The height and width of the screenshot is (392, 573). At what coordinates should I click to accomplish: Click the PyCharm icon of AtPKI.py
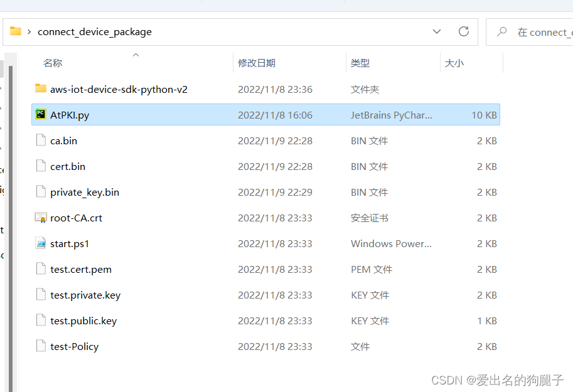41,114
